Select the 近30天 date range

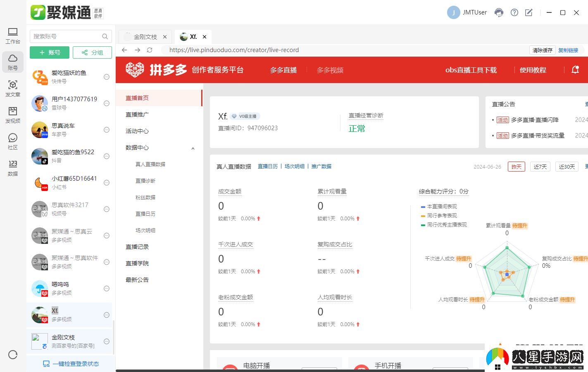coord(567,166)
